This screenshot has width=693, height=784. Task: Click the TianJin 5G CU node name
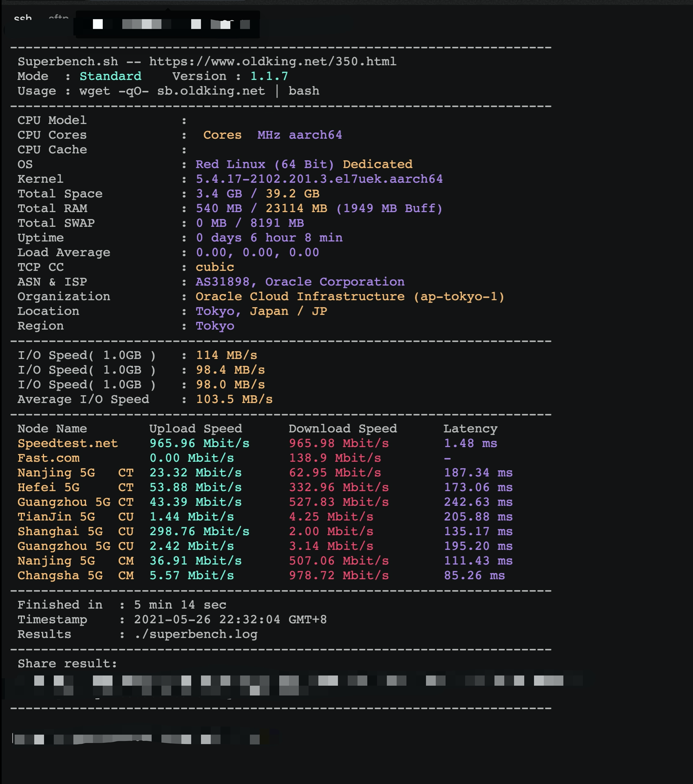(x=75, y=517)
